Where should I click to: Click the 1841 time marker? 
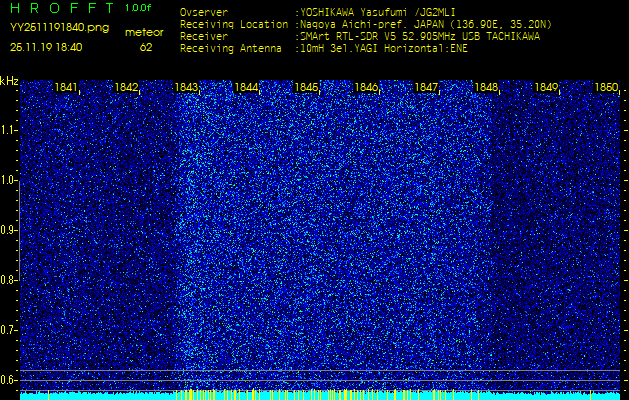coord(66,87)
